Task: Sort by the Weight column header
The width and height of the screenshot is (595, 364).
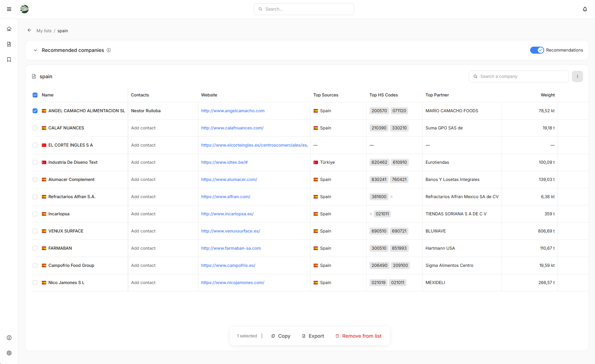Action: (548, 95)
